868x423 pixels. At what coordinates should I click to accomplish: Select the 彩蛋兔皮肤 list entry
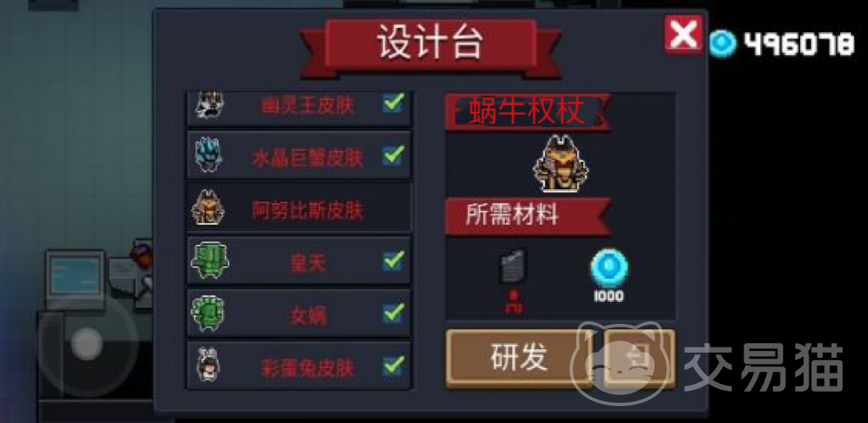click(299, 365)
